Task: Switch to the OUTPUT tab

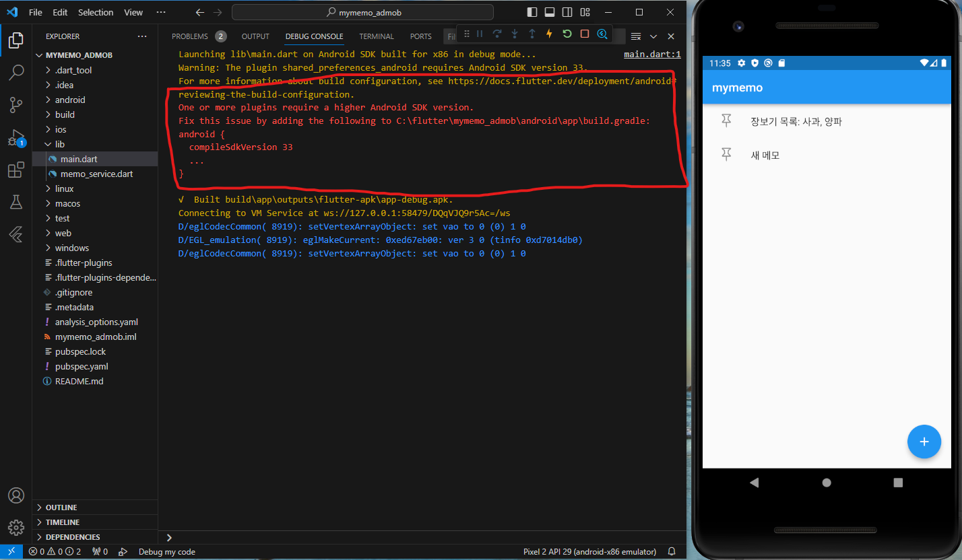Action: (x=255, y=36)
